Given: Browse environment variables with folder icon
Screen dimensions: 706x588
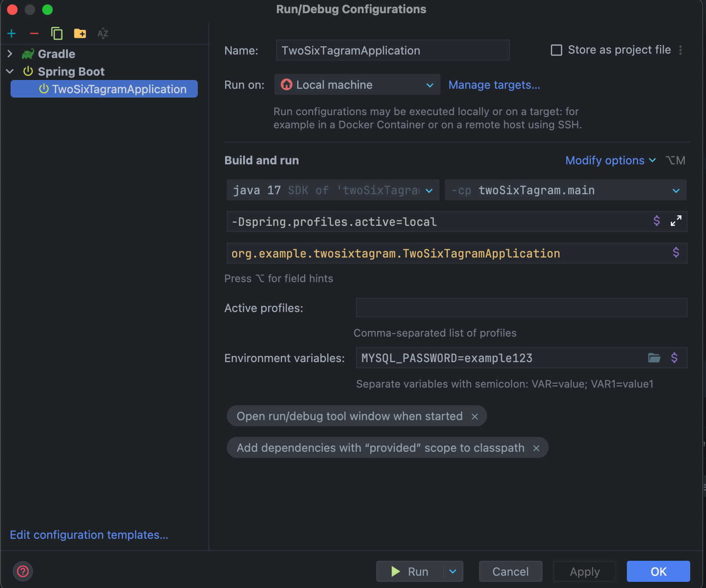Looking at the screenshot, I should (x=654, y=358).
